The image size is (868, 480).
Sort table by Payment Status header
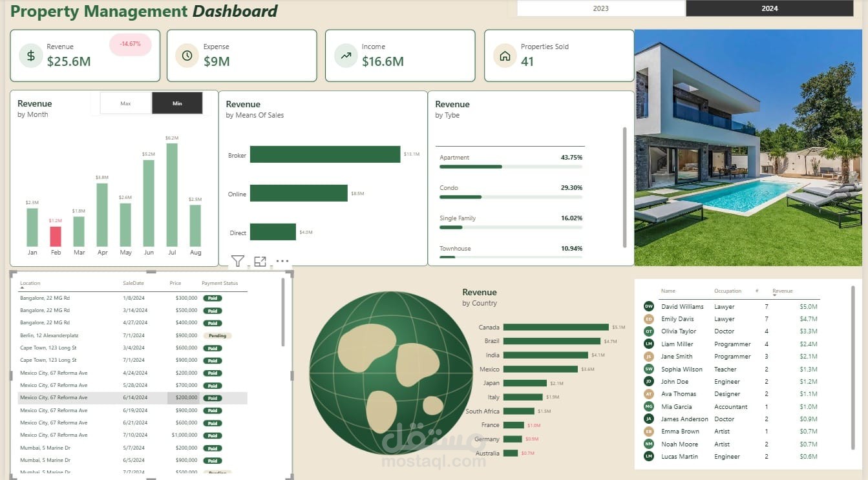pyautogui.click(x=220, y=283)
